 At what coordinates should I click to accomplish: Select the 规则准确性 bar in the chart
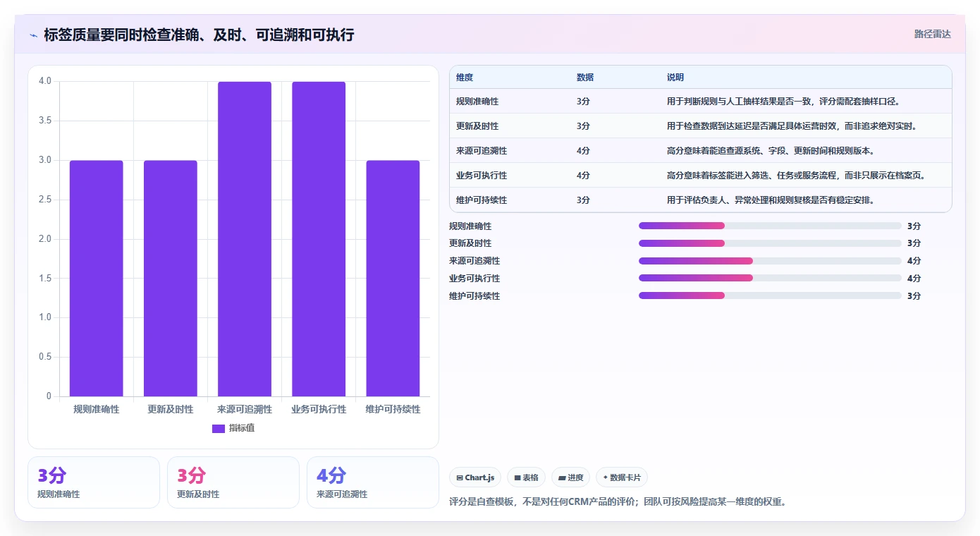97,278
